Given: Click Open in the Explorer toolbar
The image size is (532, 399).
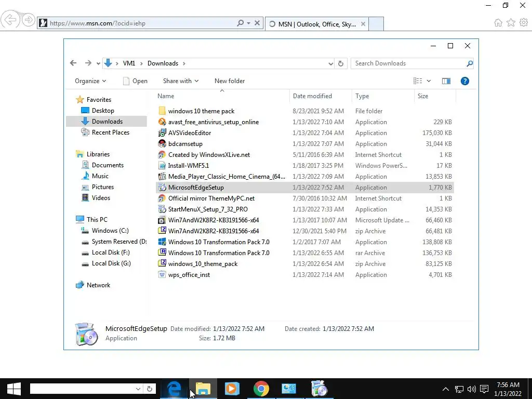Looking at the screenshot, I should coord(135,81).
